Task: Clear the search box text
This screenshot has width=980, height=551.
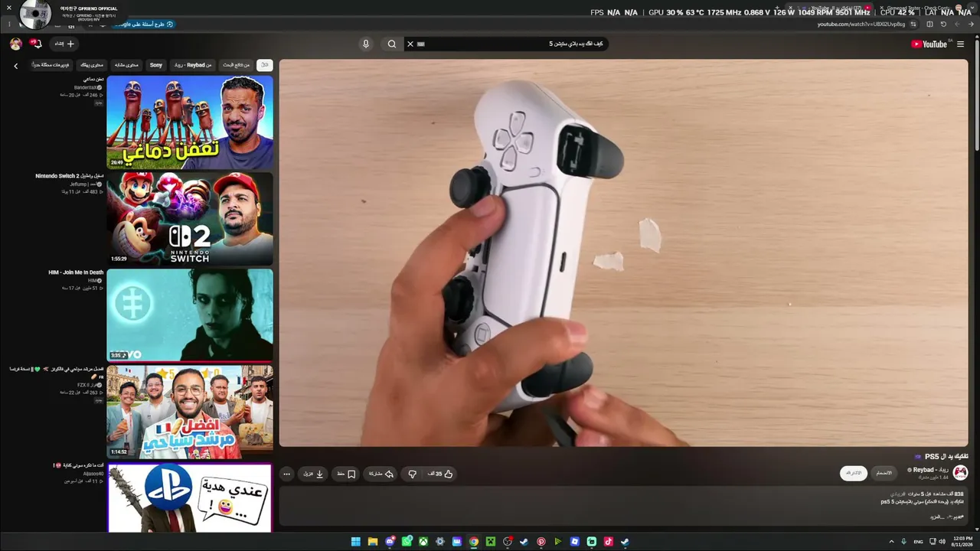Action: point(410,44)
